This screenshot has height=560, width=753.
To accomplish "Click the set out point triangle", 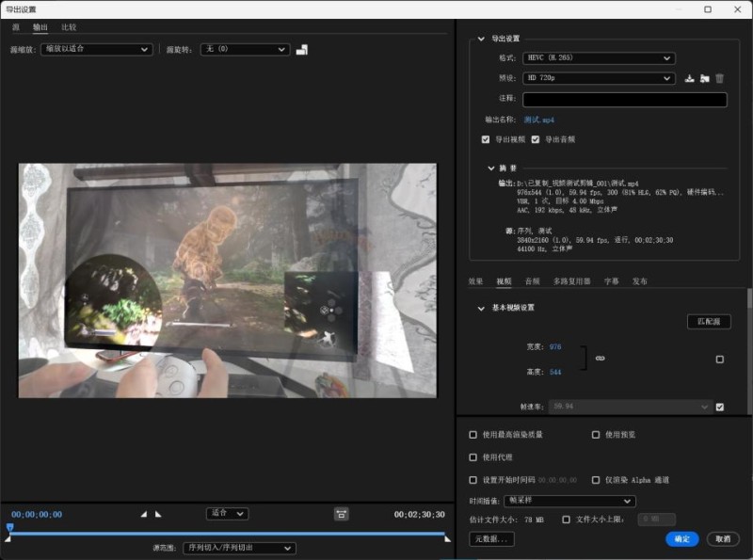I will (158, 514).
